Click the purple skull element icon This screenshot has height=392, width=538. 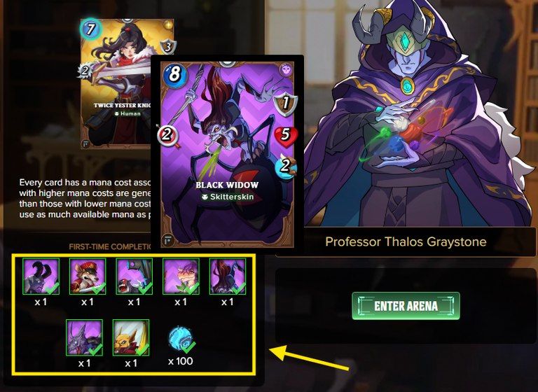tap(286, 70)
